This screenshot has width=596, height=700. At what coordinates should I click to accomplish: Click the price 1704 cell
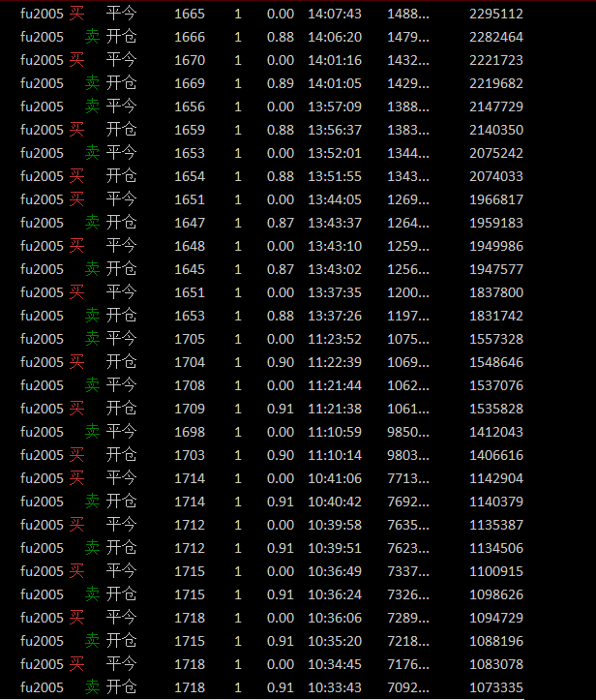pyautogui.click(x=190, y=362)
